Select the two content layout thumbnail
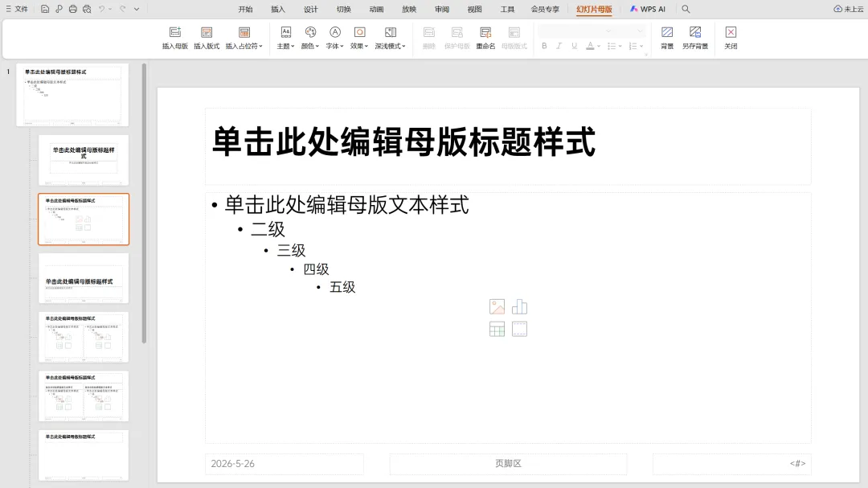The height and width of the screenshot is (488, 868). [x=84, y=337]
